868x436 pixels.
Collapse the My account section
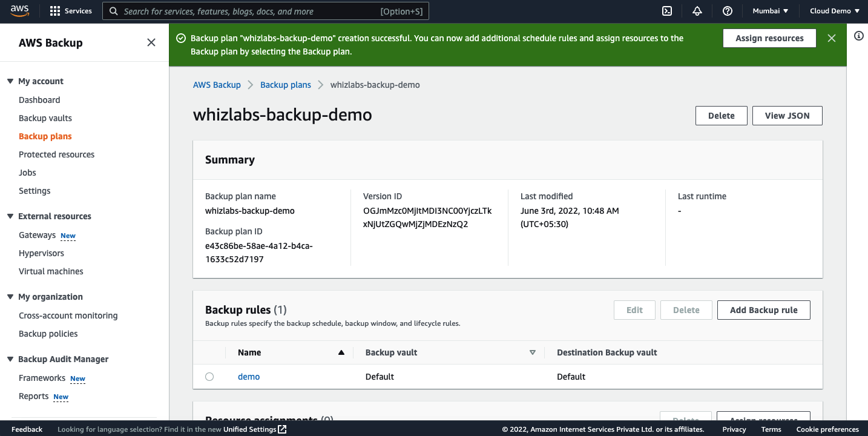click(10, 81)
